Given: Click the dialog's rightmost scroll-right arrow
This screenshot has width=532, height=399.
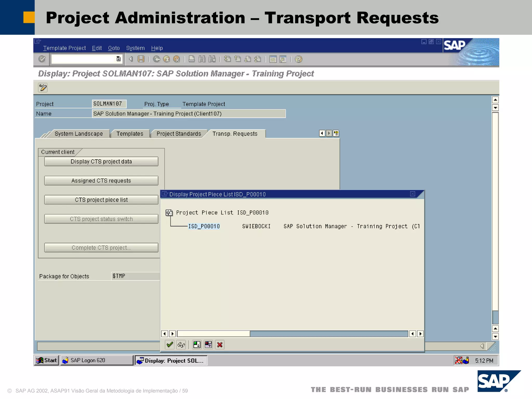Looking at the screenshot, I should tap(420, 334).
